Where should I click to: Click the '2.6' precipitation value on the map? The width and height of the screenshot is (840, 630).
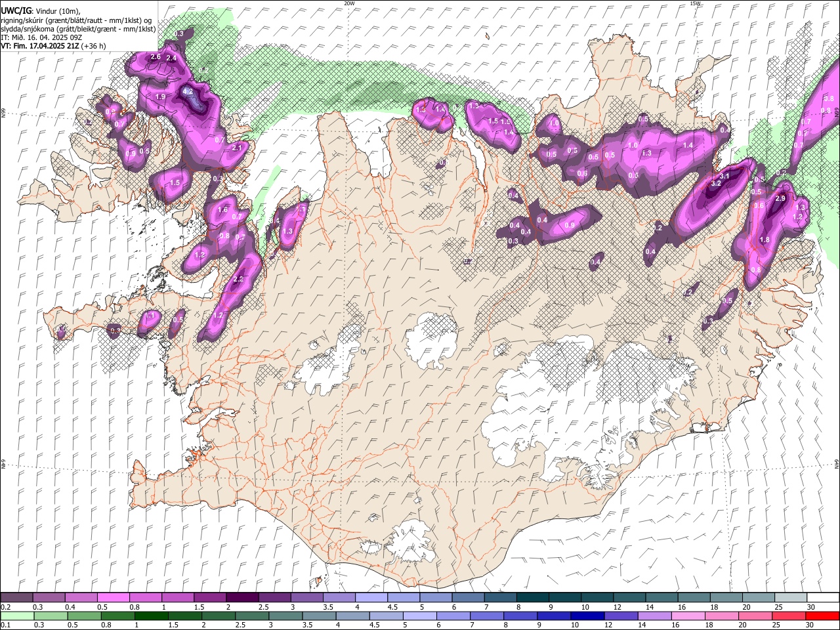156,57
